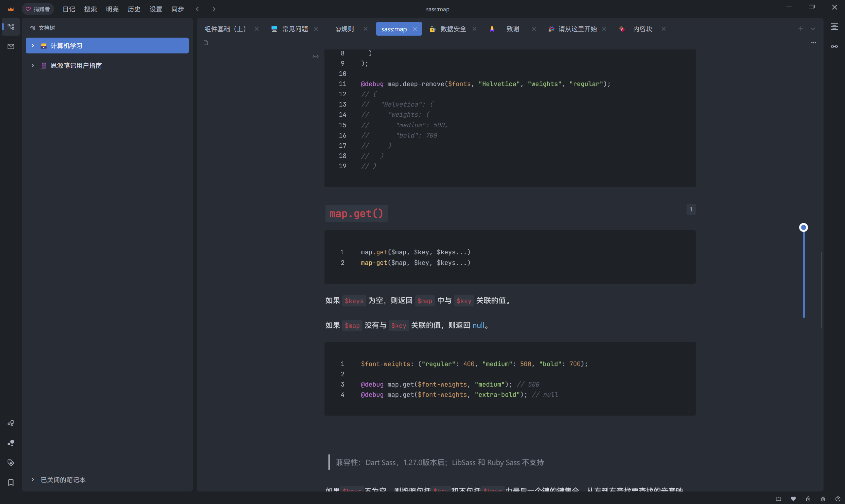This screenshot has width=845, height=504.
Task: Expand the 计算机学习 notebook
Action: point(32,46)
